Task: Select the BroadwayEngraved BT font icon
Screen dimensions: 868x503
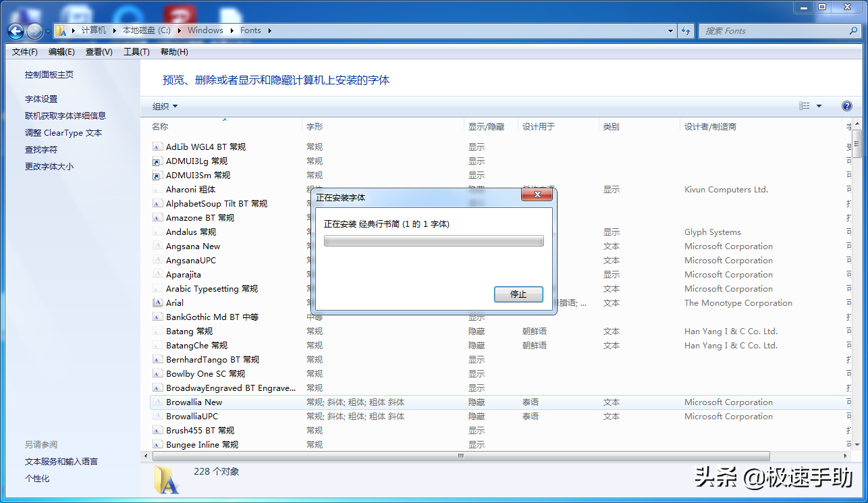Action: tap(157, 388)
